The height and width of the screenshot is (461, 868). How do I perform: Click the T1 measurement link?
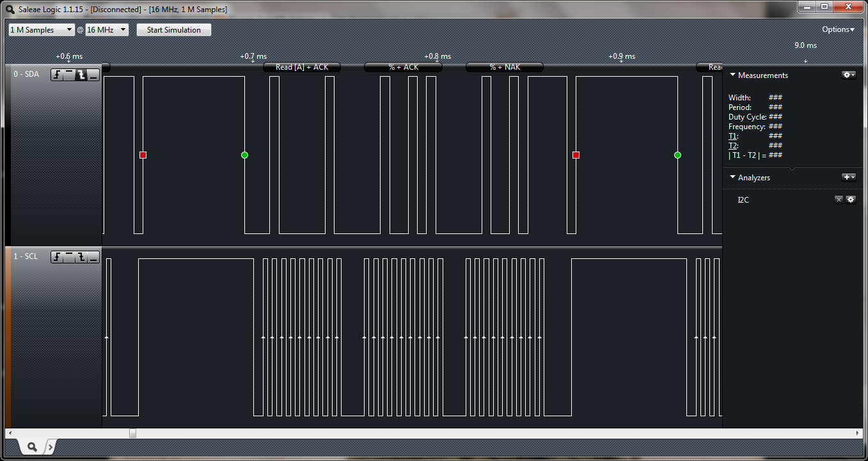pos(732,136)
